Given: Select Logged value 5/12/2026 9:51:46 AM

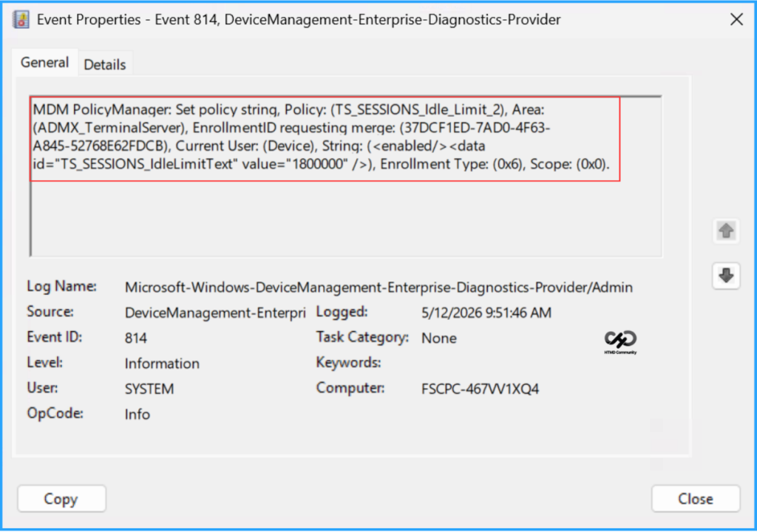Looking at the screenshot, I should 486,313.
